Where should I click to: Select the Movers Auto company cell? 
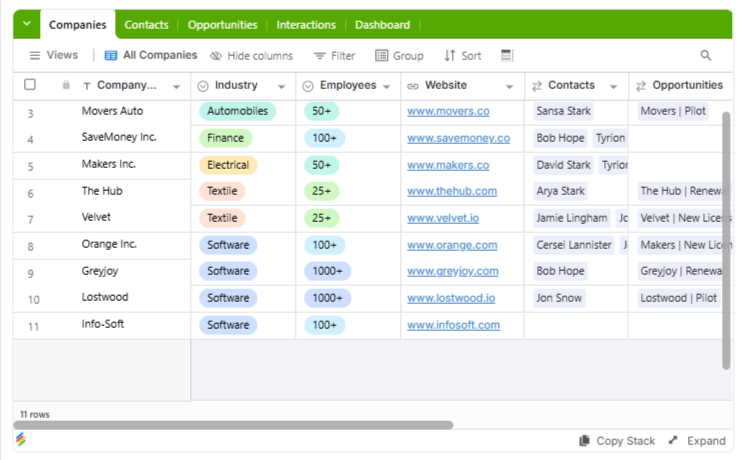[112, 111]
